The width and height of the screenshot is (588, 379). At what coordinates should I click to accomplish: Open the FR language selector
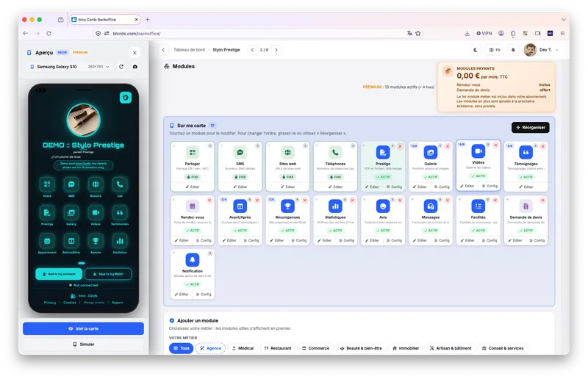(495, 50)
